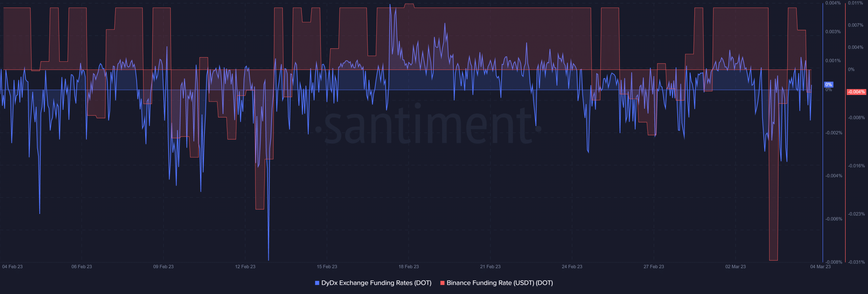
Task: Click the -0.002% blue axis tick
Action: coord(834,133)
